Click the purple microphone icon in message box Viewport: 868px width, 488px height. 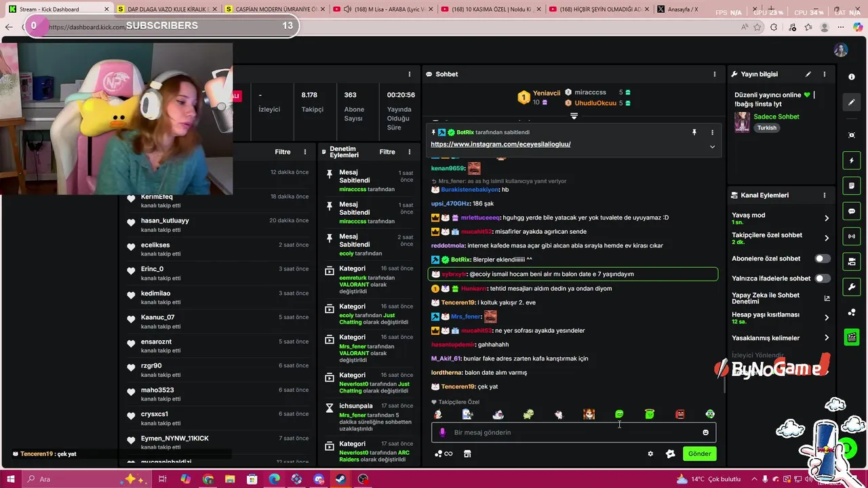click(442, 432)
